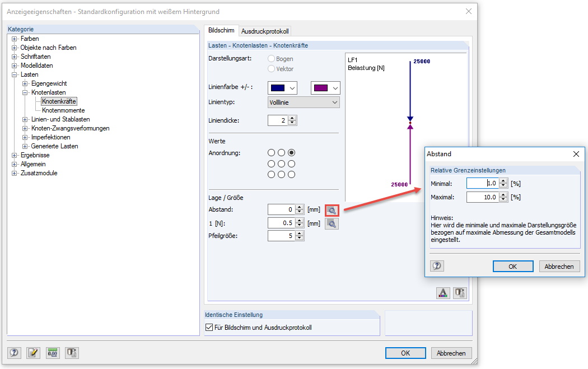The height and width of the screenshot is (369, 588).
Task: Expand the Farben tree node
Action: (14, 39)
